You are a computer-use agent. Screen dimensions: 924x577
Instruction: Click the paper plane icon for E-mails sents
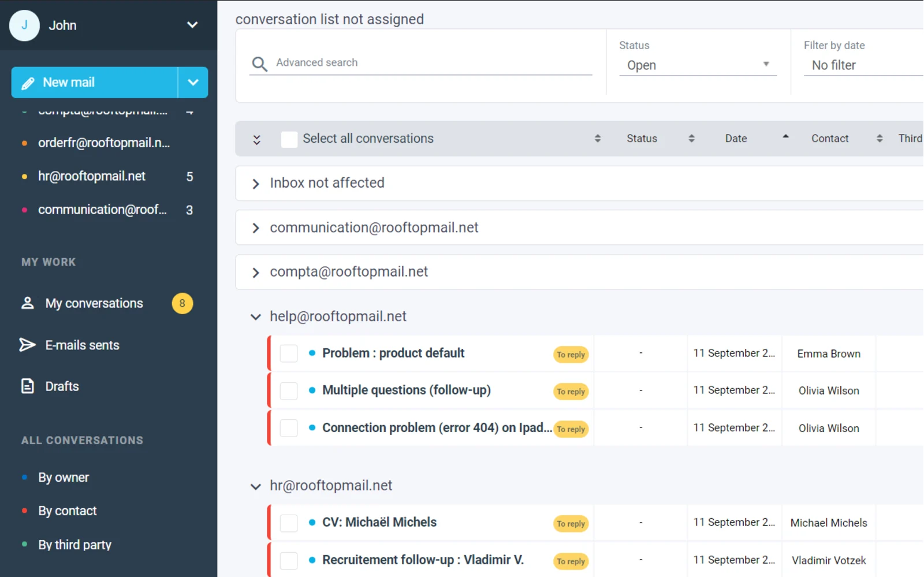(27, 345)
